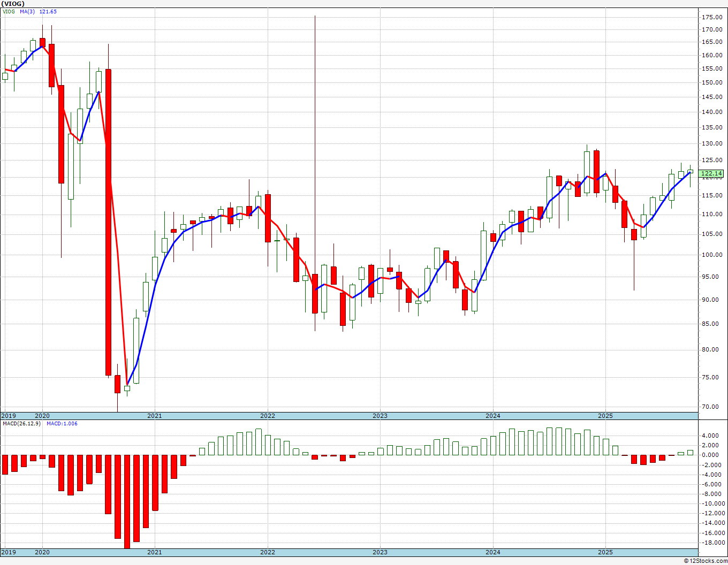728x565 pixels.
Task: Click the -18.00 MACD axis label
Action: pos(714,543)
